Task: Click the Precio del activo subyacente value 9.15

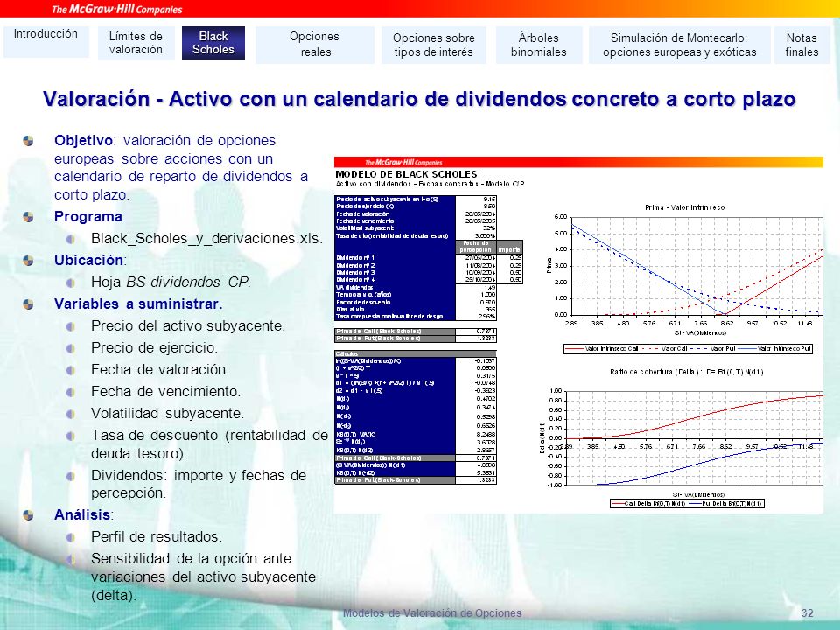Action: pyautogui.click(x=476, y=199)
